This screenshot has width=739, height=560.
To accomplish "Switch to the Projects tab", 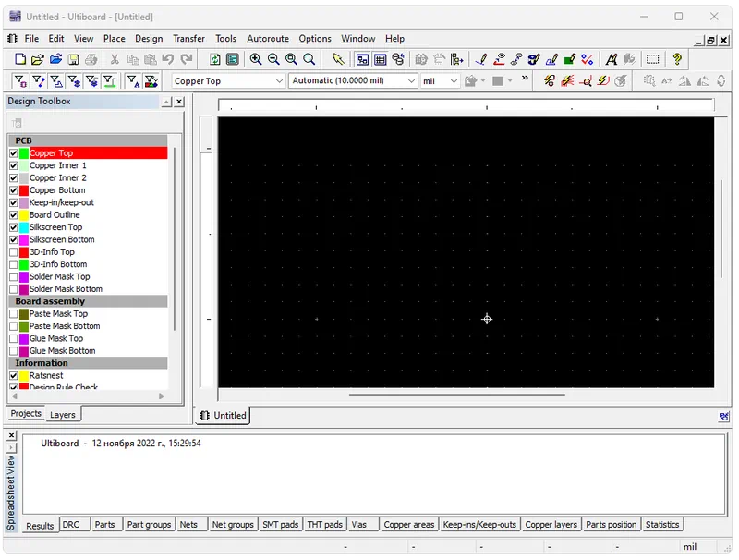I will pyautogui.click(x=26, y=413).
